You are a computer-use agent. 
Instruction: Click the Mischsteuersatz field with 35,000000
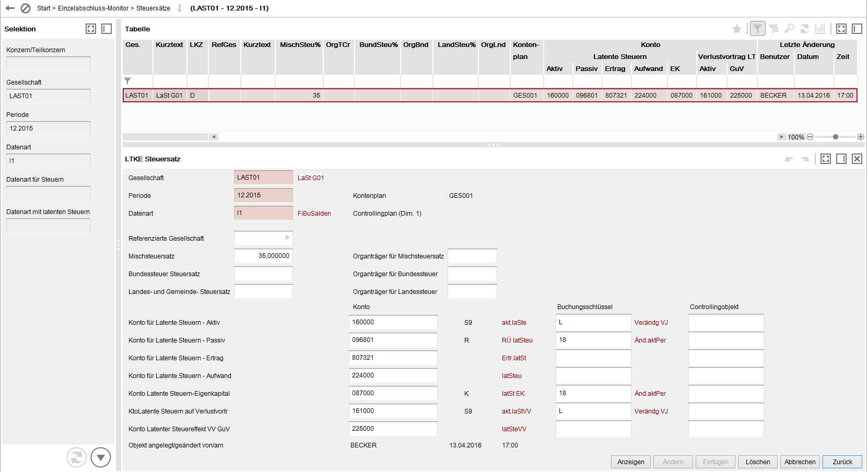[x=263, y=256]
